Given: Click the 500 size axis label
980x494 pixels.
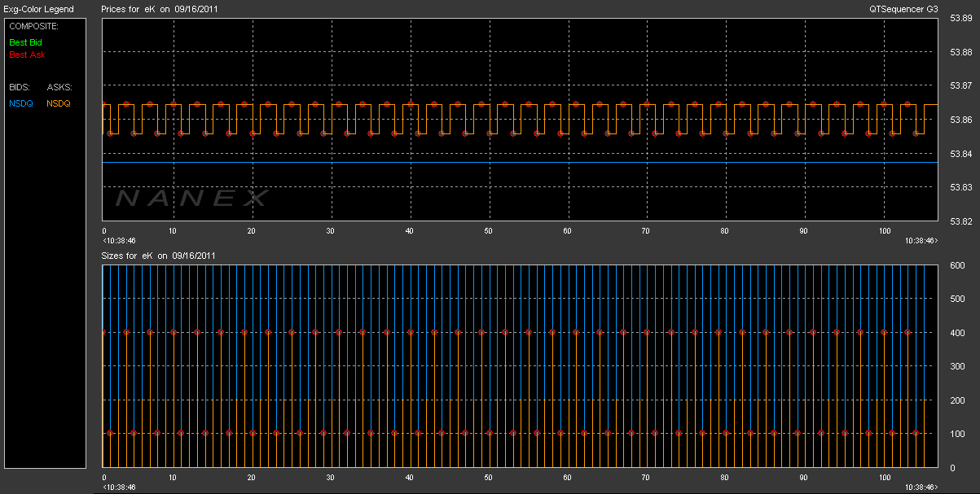Looking at the screenshot, I should [957, 299].
